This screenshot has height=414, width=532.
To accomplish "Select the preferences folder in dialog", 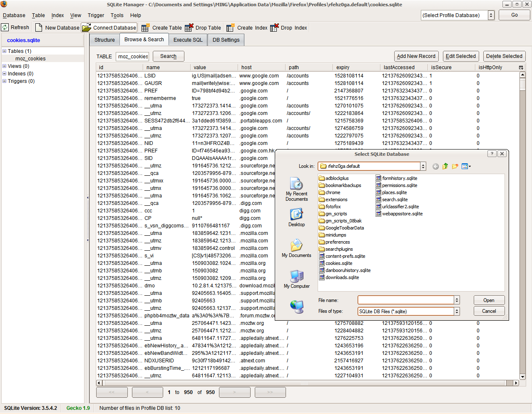I will point(334,242).
